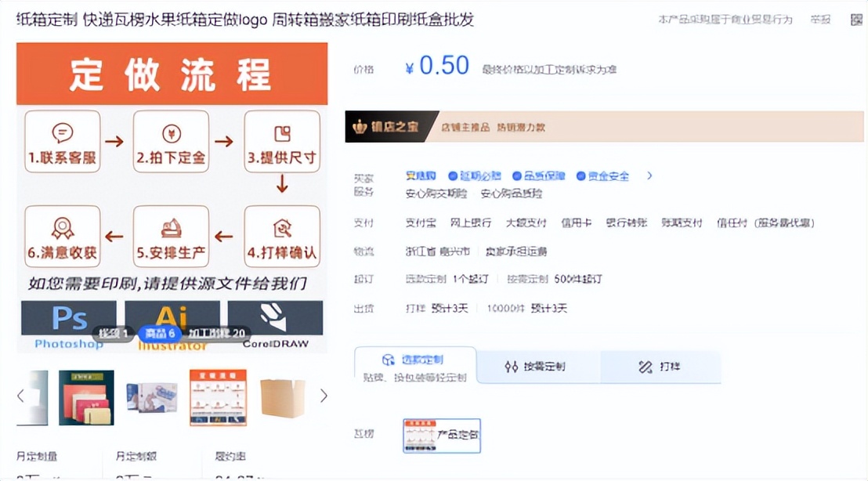This screenshot has height=481, width=868.
Task: Open the QR code at top right
Action: (x=855, y=19)
